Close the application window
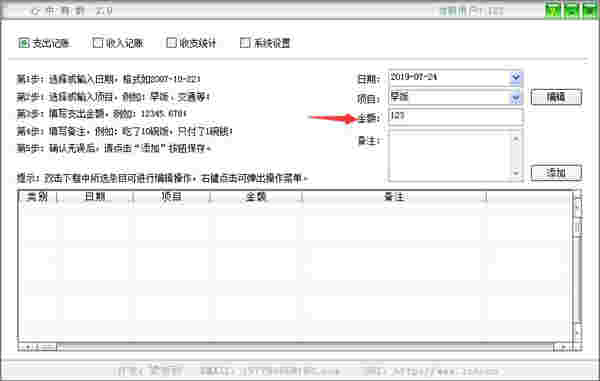Viewport: 600px width, 381px height. point(589,11)
